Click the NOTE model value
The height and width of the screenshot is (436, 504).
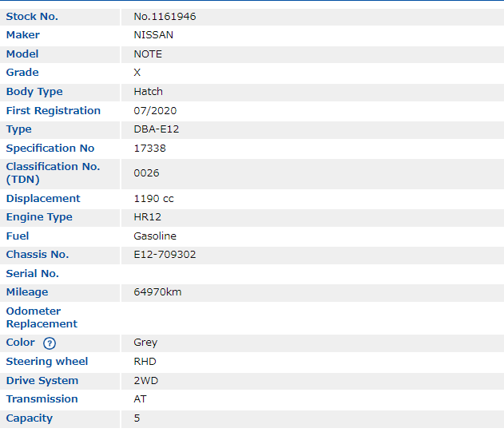click(148, 54)
